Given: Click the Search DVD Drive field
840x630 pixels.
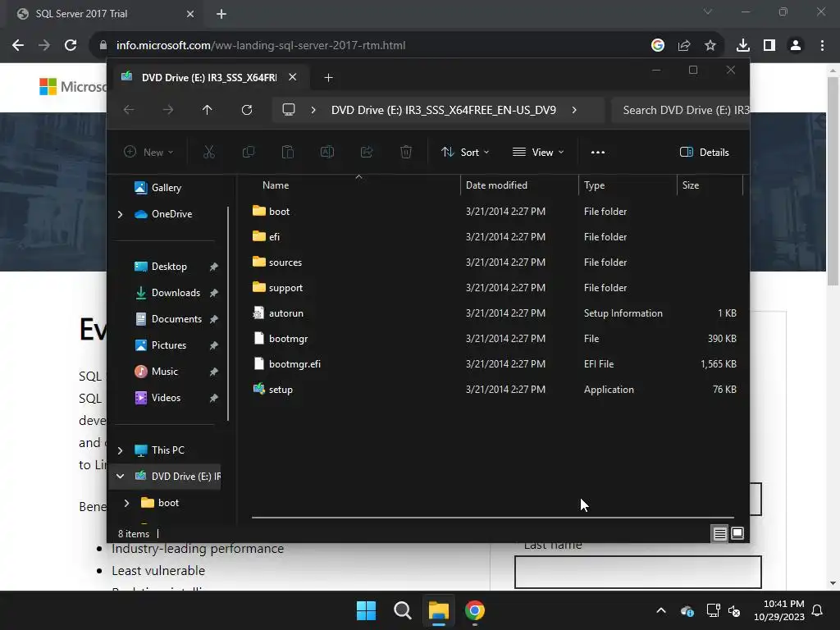Looking at the screenshot, I should tap(680, 110).
